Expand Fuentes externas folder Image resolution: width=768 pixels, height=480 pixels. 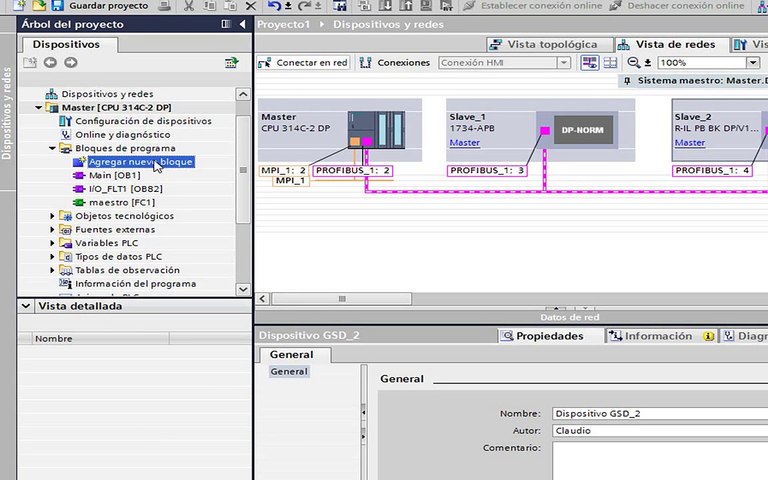click(52, 229)
